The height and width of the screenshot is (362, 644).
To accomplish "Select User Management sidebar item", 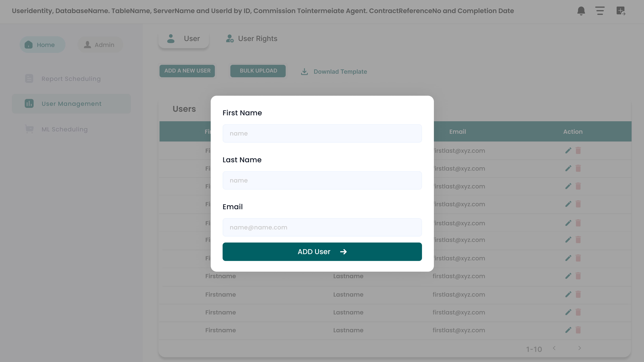I will point(71,104).
